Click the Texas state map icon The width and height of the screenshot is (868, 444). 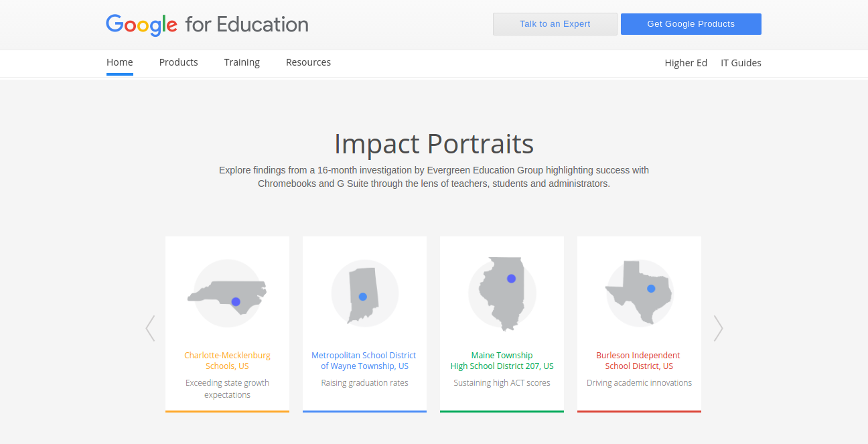tap(639, 293)
